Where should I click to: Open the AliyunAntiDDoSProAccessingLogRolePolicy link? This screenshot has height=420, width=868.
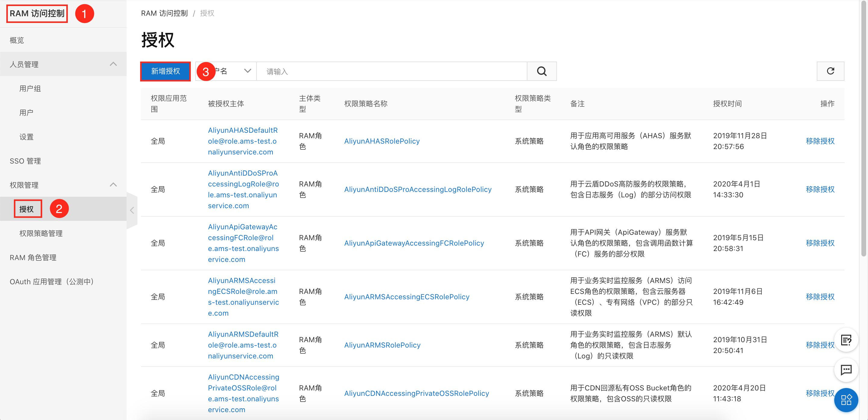pyautogui.click(x=418, y=189)
